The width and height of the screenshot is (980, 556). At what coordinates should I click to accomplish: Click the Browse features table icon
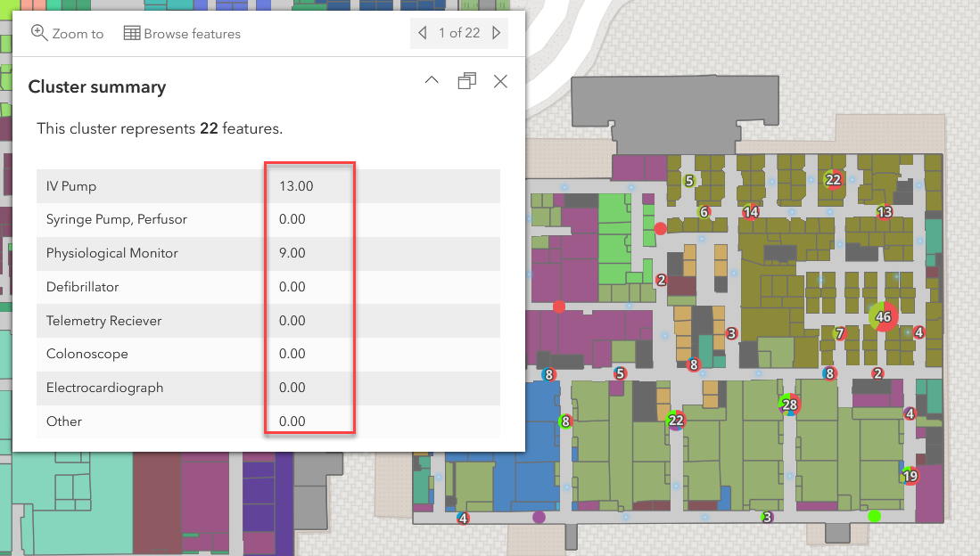click(x=132, y=32)
